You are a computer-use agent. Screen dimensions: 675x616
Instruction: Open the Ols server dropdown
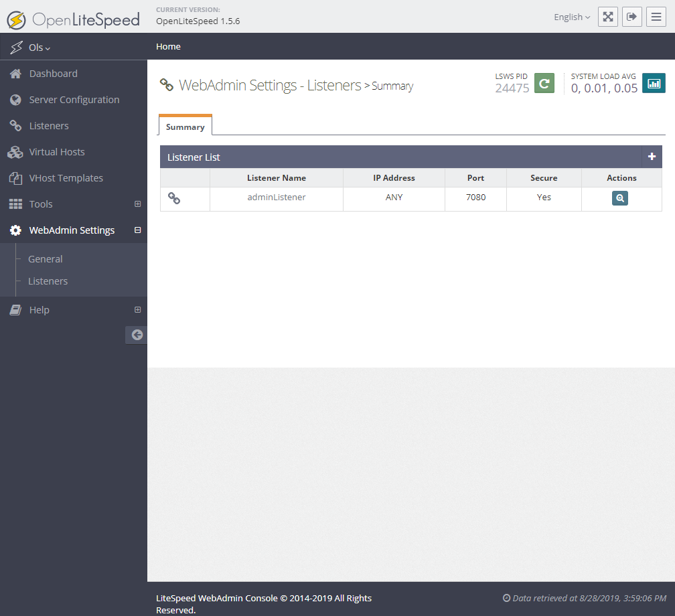point(39,48)
